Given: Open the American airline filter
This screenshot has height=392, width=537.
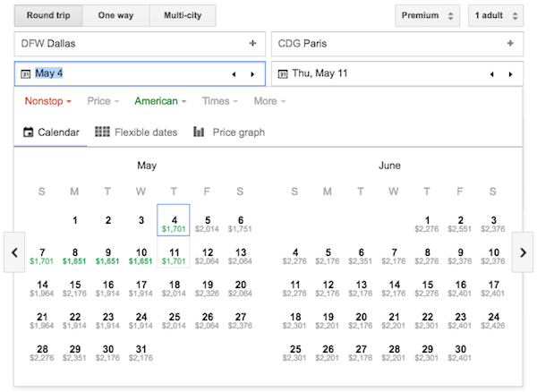Looking at the screenshot, I should point(160,101).
